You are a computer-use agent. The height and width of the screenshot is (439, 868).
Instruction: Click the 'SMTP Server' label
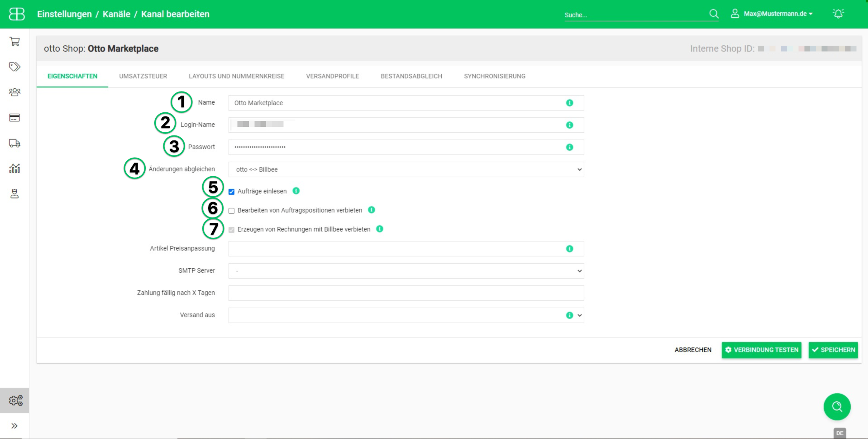click(196, 270)
